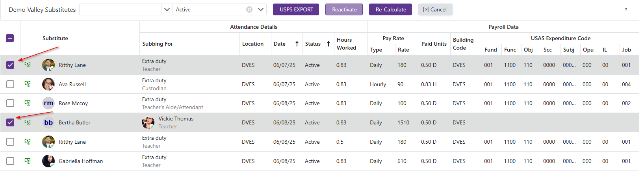Click inside the empty filter input field

point(121,9)
